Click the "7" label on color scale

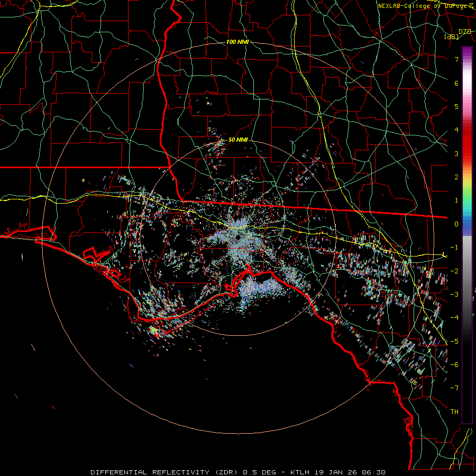click(x=456, y=59)
